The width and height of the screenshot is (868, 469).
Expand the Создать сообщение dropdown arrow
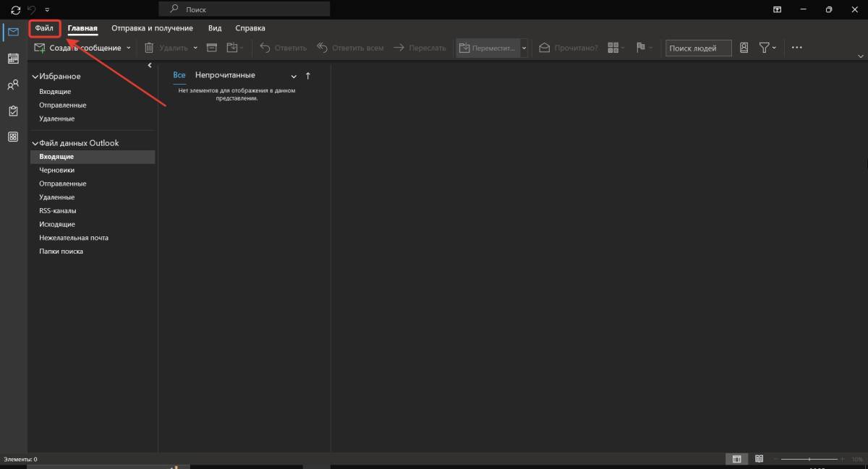click(x=129, y=48)
